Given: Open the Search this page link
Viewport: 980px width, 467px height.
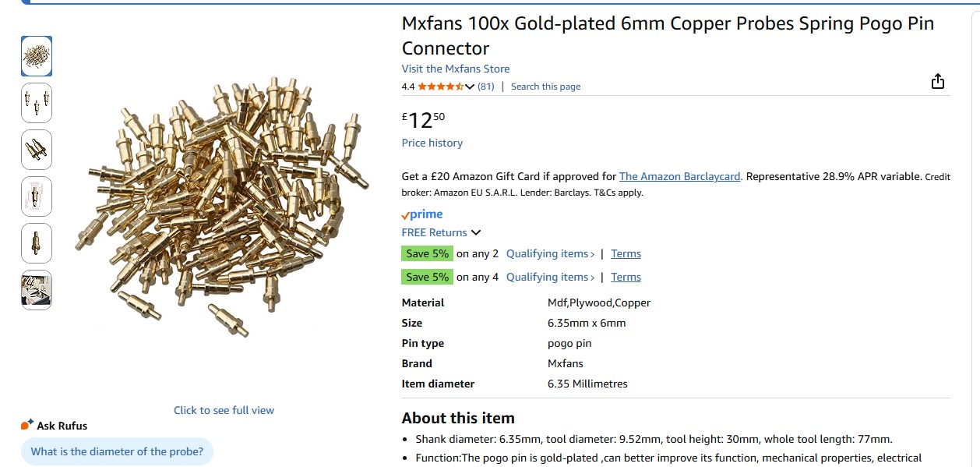Looking at the screenshot, I should [545, 87].
